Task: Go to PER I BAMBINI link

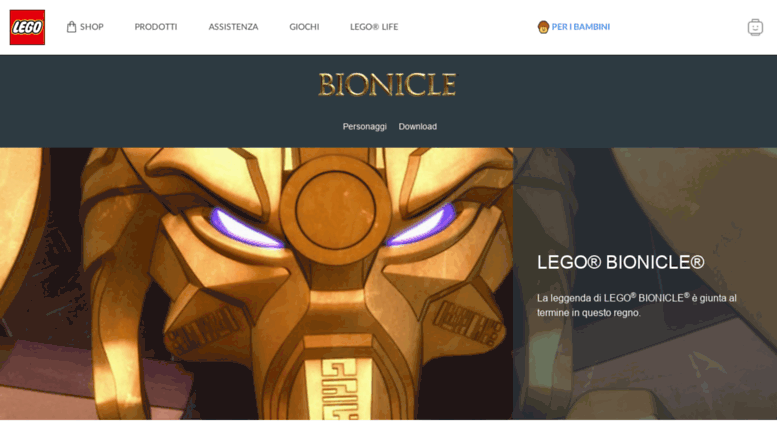Action: point(580,27)
